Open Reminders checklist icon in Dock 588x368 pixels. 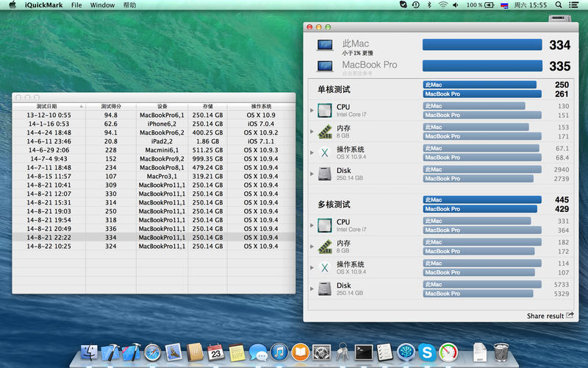pos(384,353)
